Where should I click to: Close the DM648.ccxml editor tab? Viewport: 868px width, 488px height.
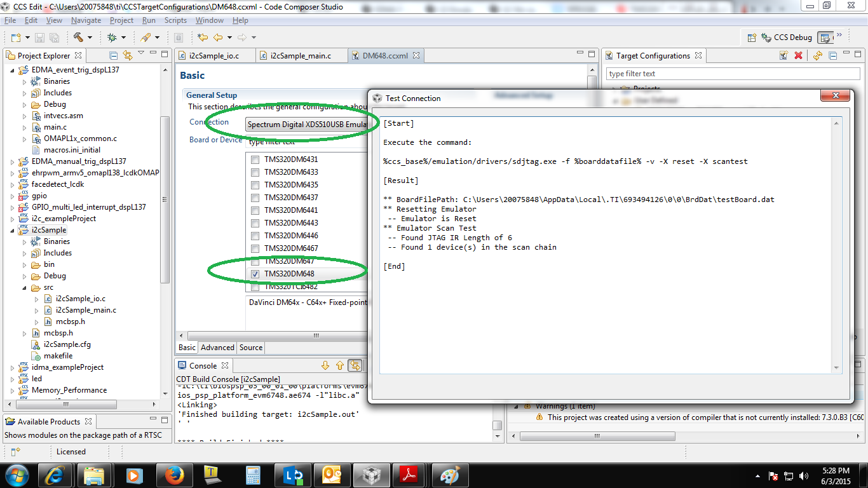pos(416,55)
